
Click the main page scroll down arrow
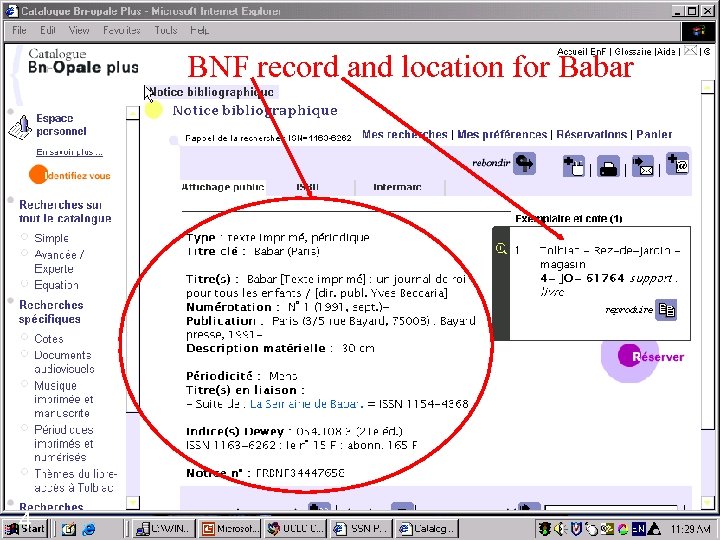tap(707, 502)
